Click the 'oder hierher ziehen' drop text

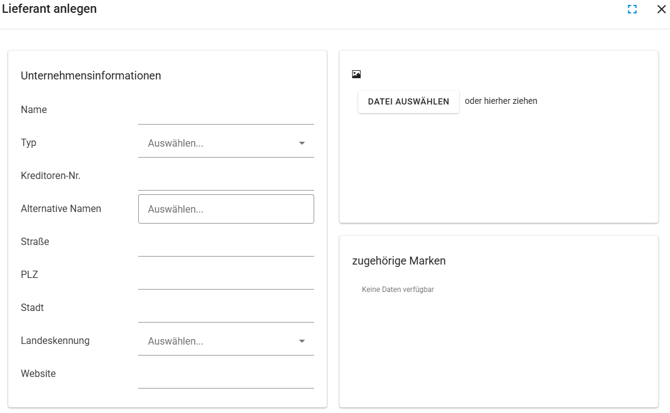click(501, 101)
